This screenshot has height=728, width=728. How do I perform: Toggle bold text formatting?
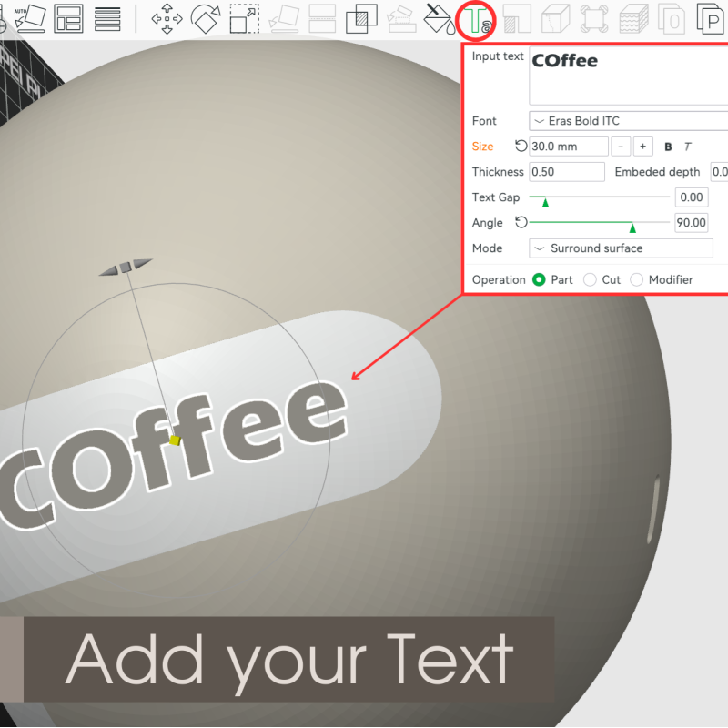tap(669, 146)
